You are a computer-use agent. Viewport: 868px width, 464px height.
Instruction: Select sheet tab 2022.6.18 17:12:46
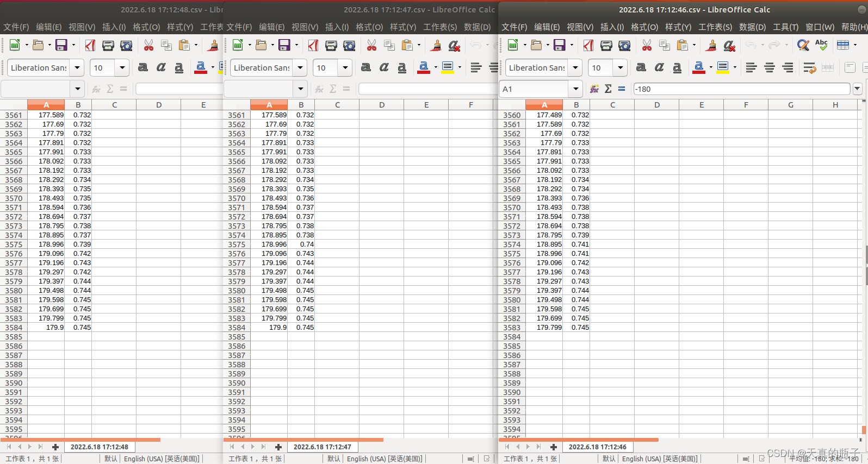[x=597, y=447]
